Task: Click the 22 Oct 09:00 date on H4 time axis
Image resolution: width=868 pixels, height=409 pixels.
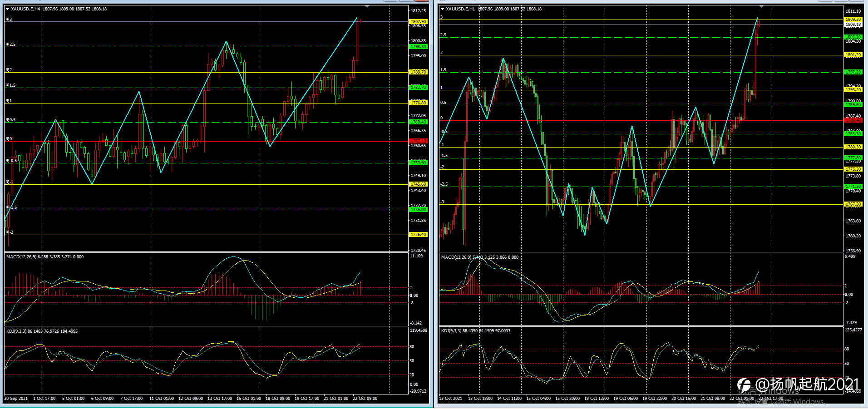Action: pyautogui.click(x=365, y=399)
